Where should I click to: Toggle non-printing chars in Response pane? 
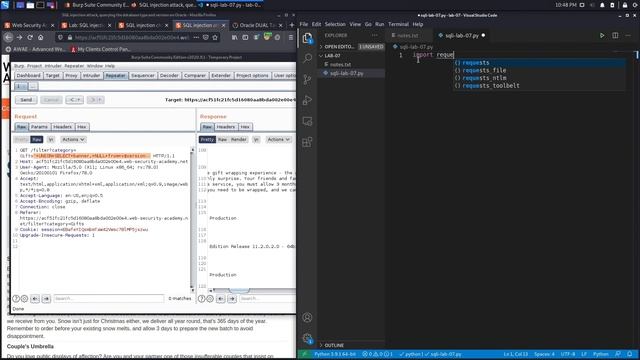tap(256, 140)
